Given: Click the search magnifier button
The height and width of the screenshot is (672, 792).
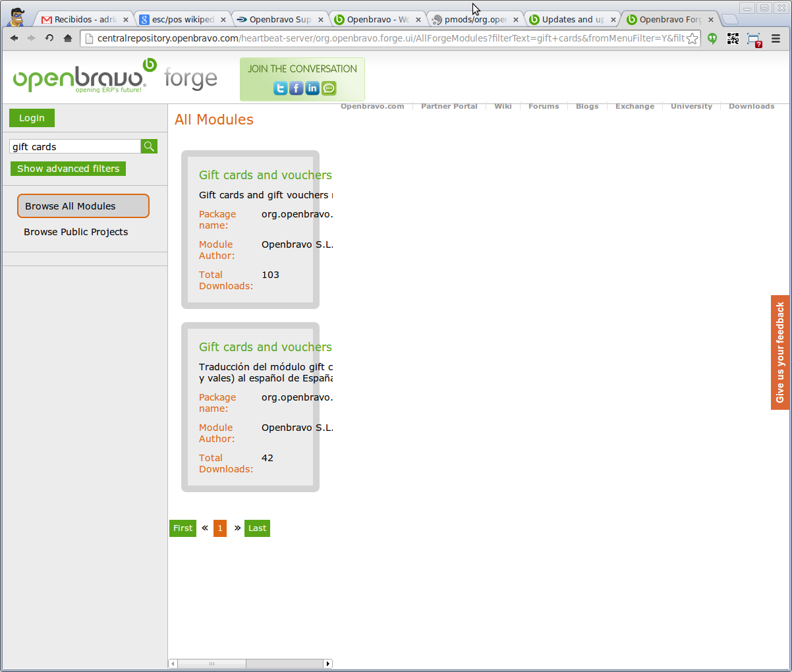Looking at the screenshot, I should (149, 146).
